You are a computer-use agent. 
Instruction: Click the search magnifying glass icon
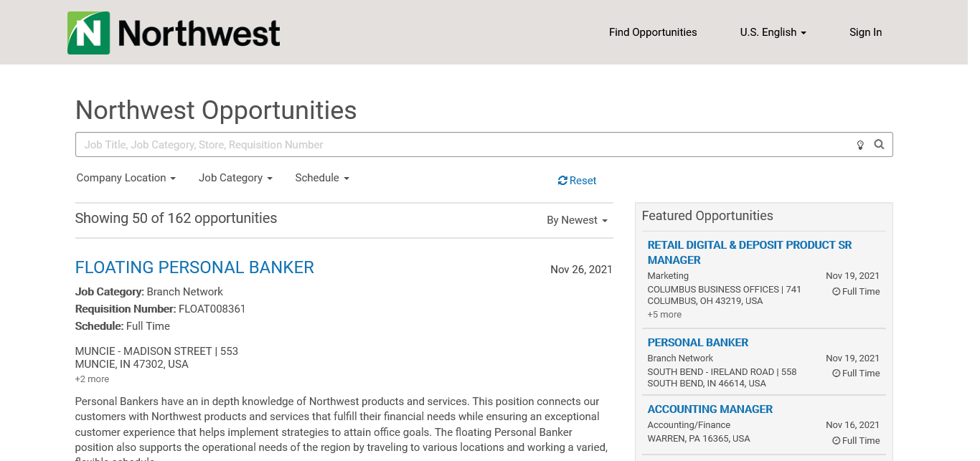pos(879,145)
